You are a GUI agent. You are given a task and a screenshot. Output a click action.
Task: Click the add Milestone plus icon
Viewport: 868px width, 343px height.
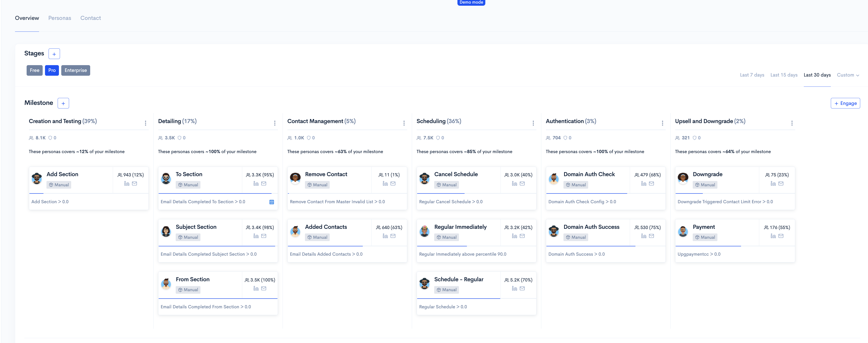point(63,103)
